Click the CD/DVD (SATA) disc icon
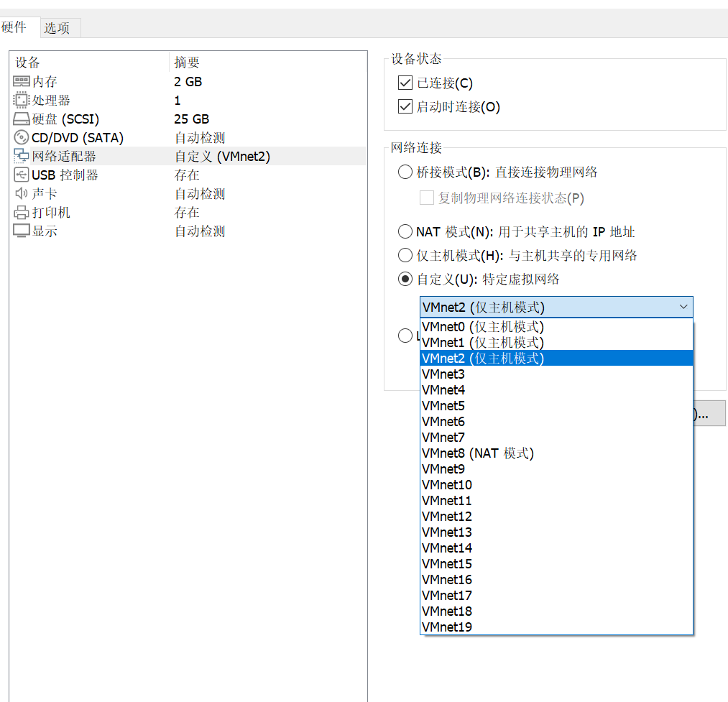Viewport: 728px width, 702px height. (x=22, y=137)
